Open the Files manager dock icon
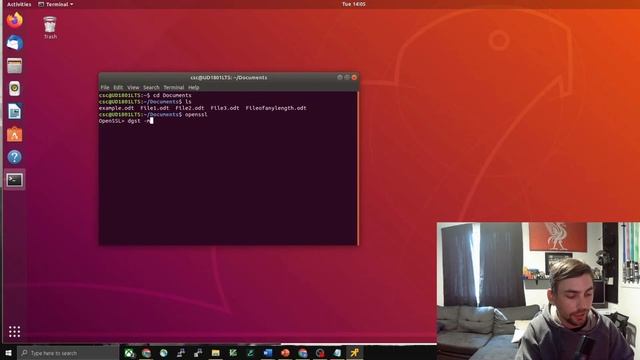The image size is (640, 360). pyautogui.click(x=15, y=66)
